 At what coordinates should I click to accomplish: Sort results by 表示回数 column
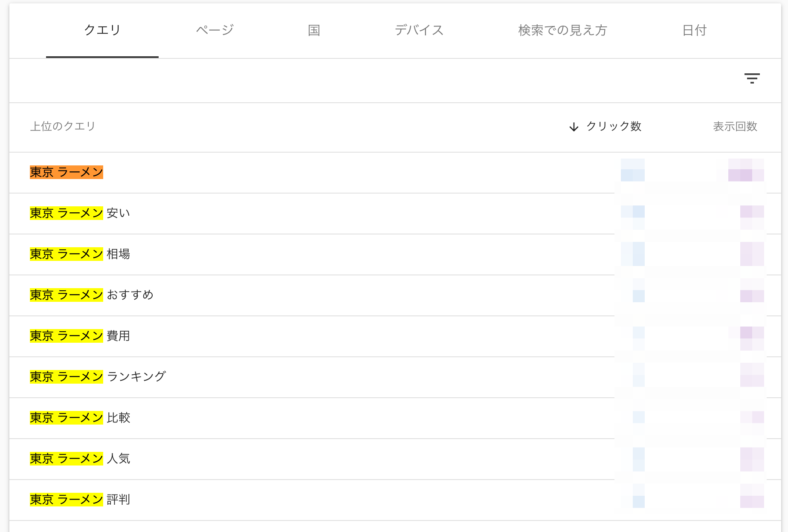pyautogui.click(x=735, y=127)
